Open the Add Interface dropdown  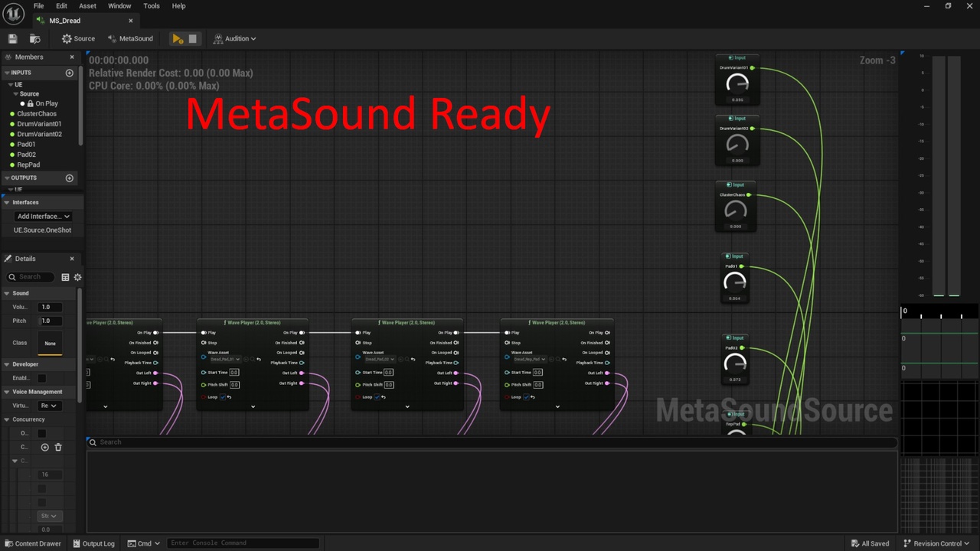(43, 217)
